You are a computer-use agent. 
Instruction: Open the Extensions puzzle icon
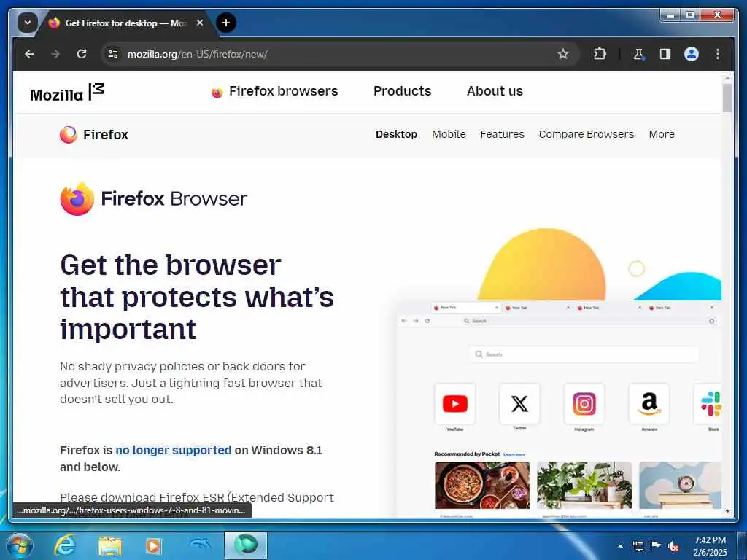tap(600, 54)
